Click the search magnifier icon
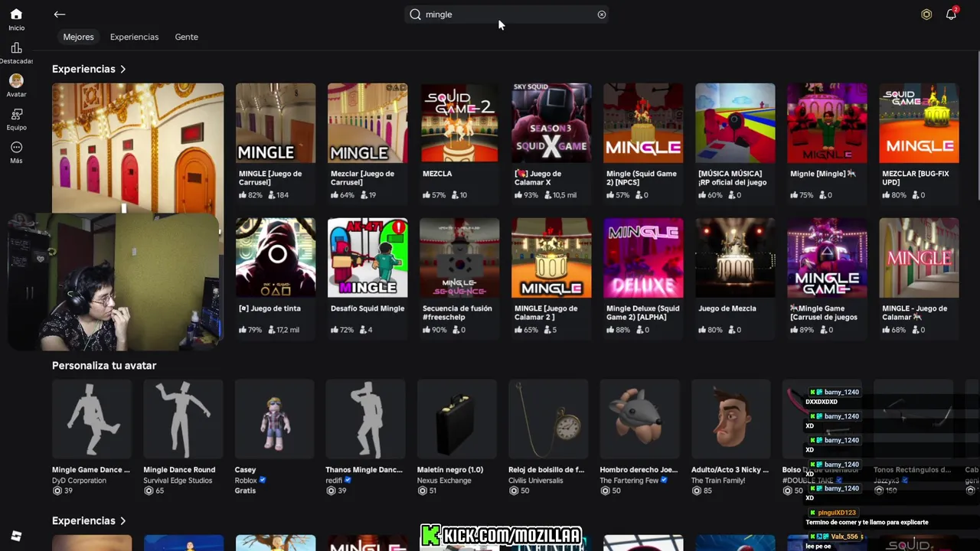Image resolution: width=980 pixels, height=551 pixels. pyautogui.click(x=415, y=15)
